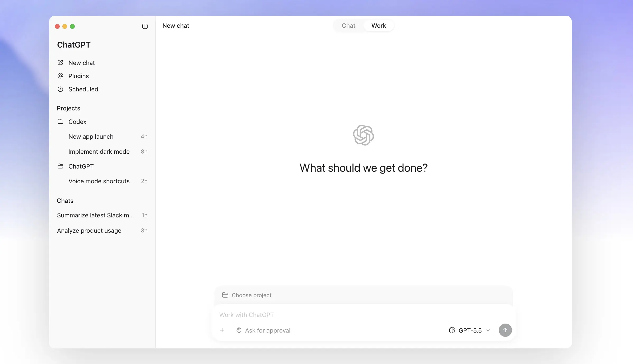Expand the model chevron arrow
This screenshot has width=633, height=364.
(x=488, y=330)
